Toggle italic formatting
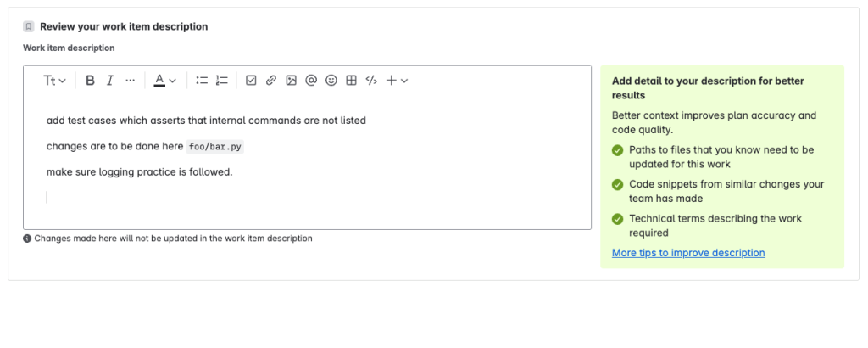The image size is (868, 348). pos(110,81)
